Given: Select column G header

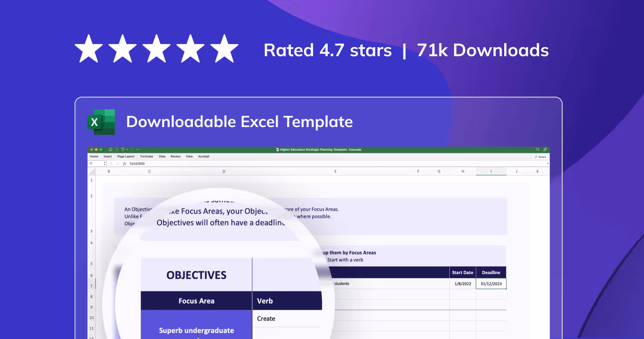Looking at the screenshot, I should tap(439, 172).
